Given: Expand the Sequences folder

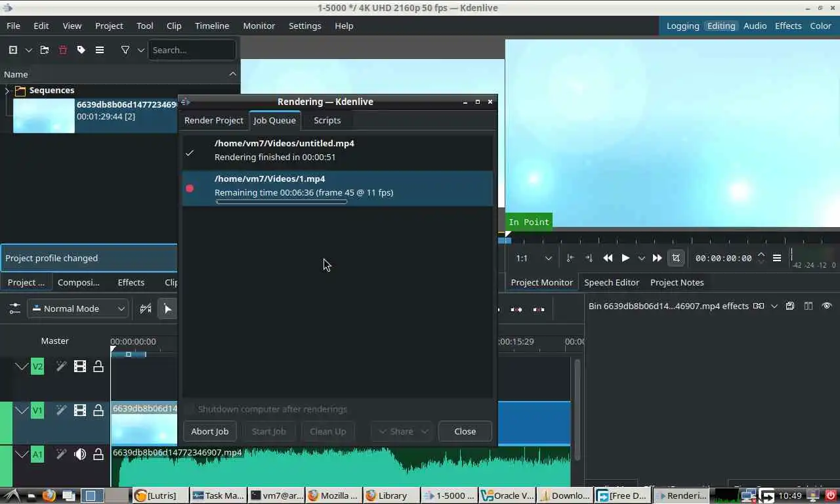Looking at the screenshot, I should click(x=7, y=91).
